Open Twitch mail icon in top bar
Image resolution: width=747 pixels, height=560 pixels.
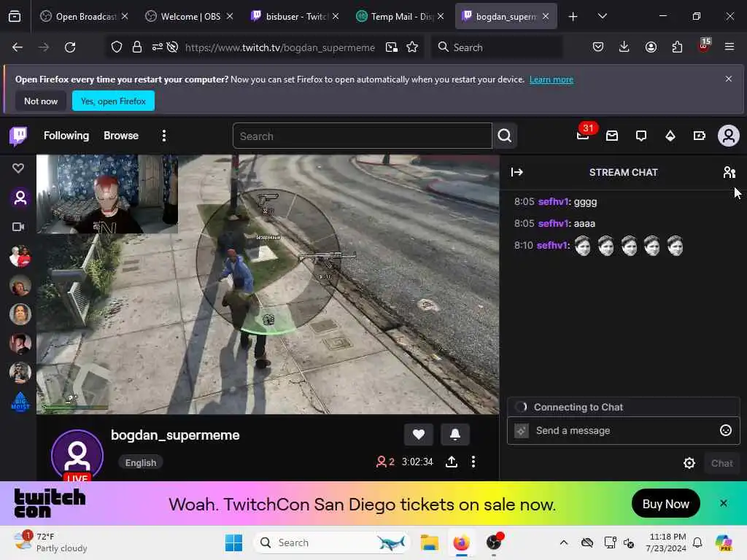coord(612,136)
